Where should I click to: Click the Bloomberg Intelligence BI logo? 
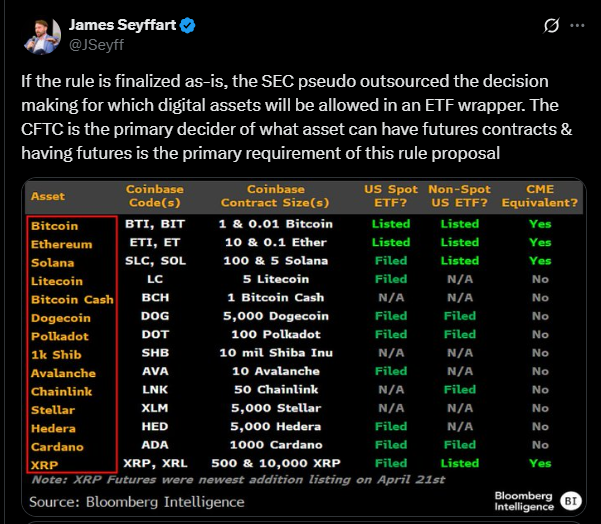(x=571, y=501)
